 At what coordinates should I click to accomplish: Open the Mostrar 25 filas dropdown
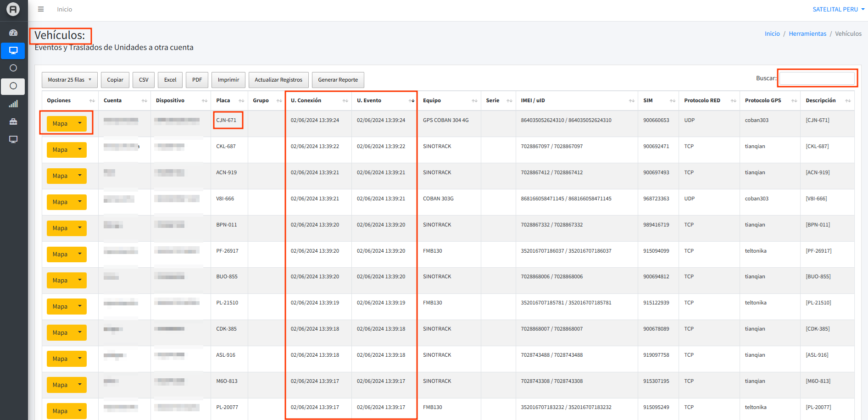pos(69,80)
